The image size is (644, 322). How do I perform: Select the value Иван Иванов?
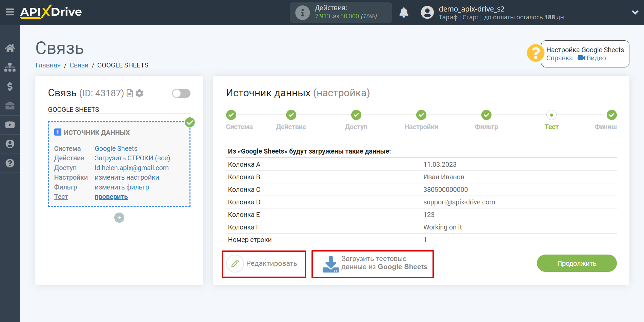[444, 177]
